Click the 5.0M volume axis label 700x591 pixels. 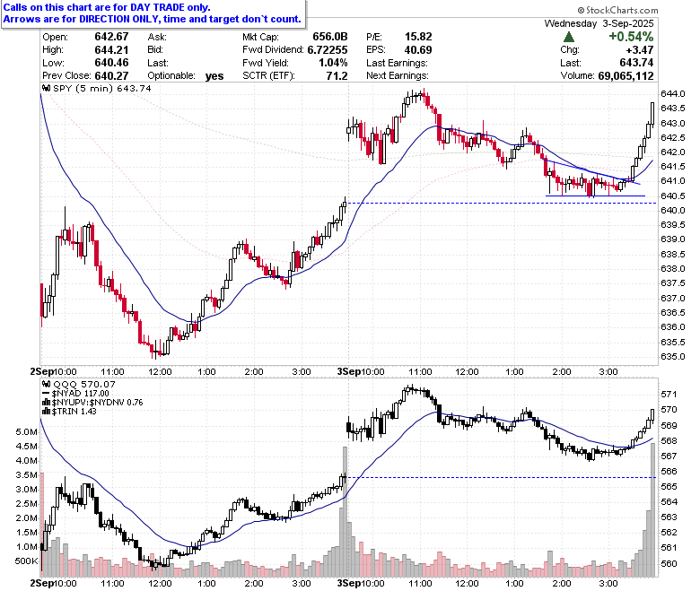coord(27,431)
